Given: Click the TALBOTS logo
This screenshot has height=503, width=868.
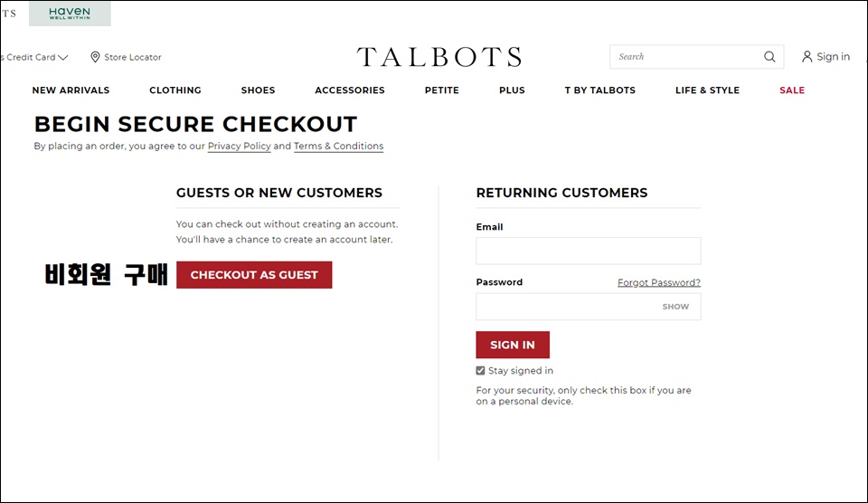Looking at the screenshot, I should pyautogui.click(x=439, y=56).
